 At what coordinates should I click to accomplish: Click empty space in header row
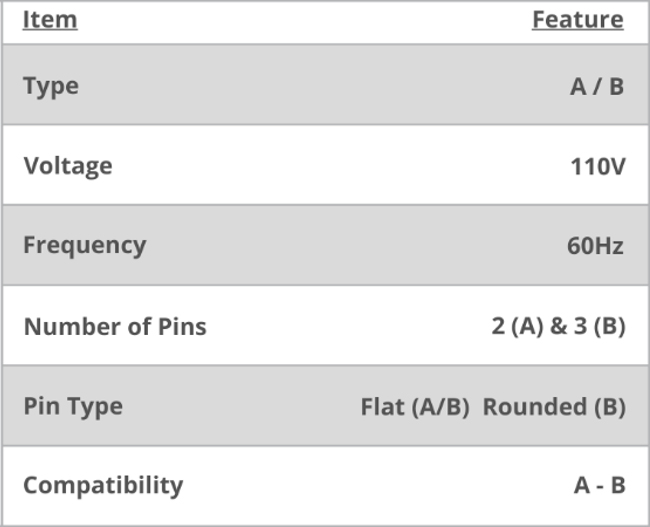point(305,21)
